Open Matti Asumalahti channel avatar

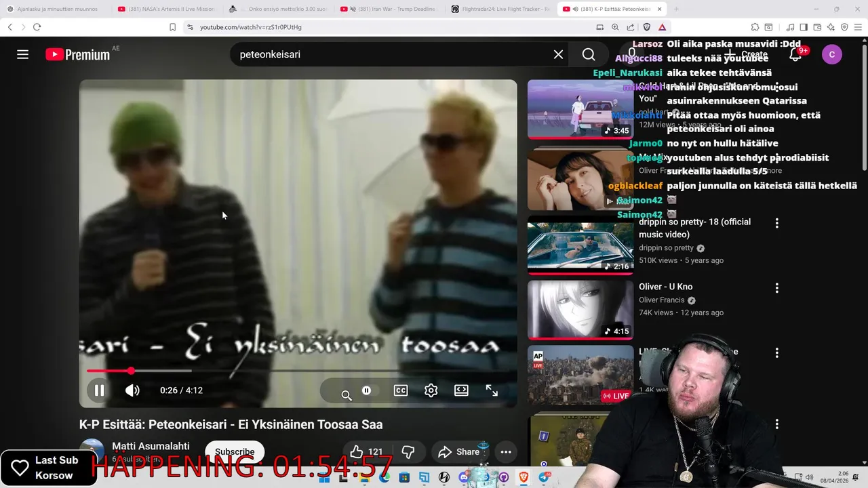pos(92,451)
